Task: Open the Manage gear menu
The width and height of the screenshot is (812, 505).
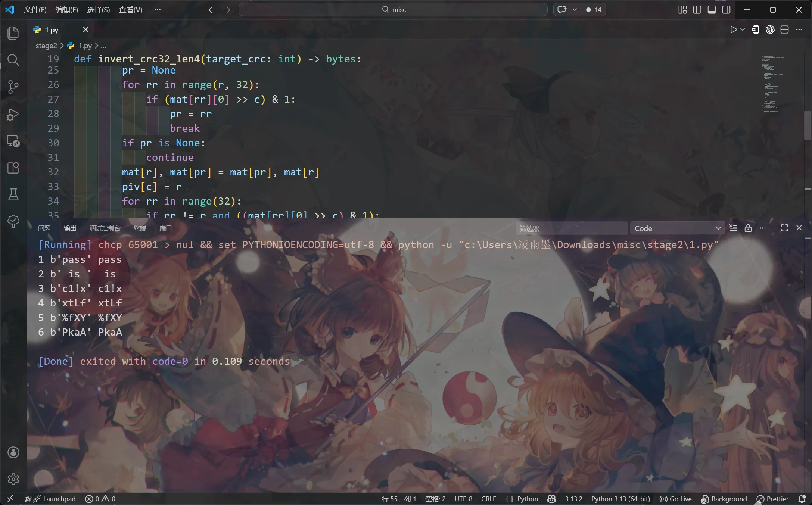Action: [13, 479]
